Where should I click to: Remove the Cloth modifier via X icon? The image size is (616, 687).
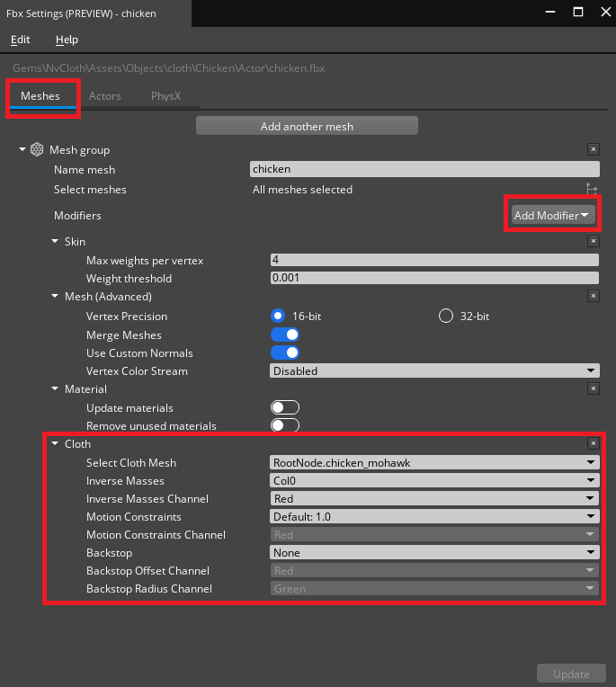tap(593, 443)
